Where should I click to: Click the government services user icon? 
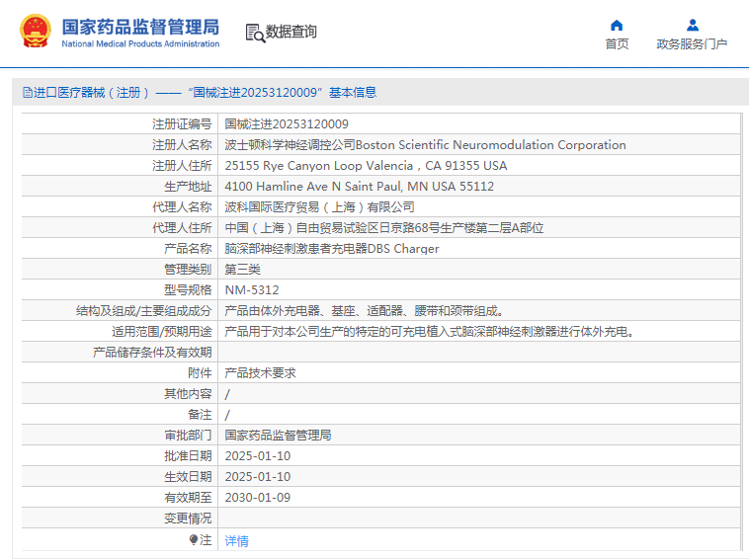pyautogui.click(x=692, y=25)
